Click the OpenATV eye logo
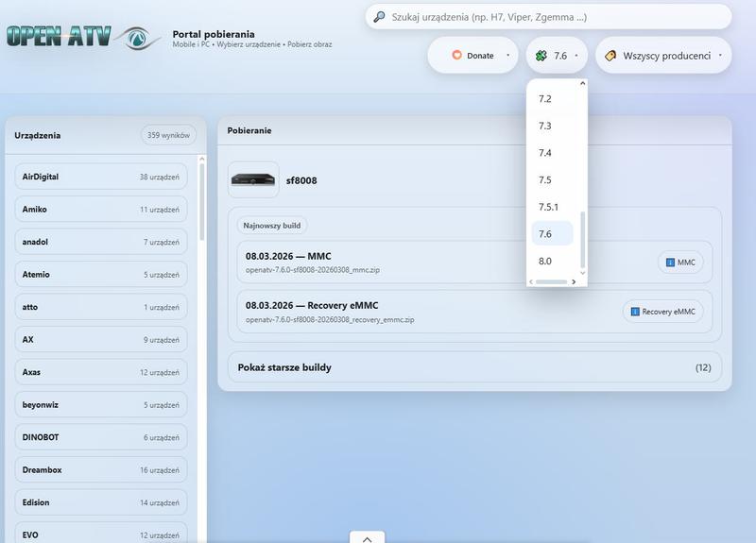 click(139, 38)
